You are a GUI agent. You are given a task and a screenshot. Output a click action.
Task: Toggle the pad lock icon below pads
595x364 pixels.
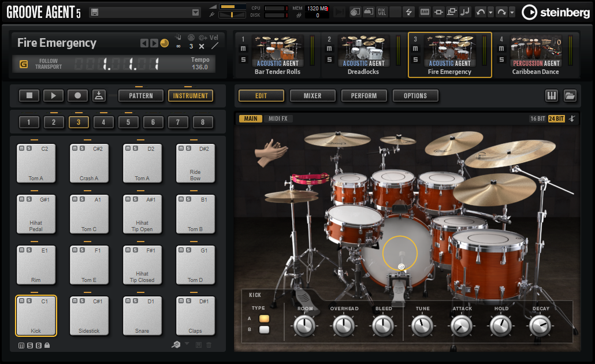click(47, 345)
